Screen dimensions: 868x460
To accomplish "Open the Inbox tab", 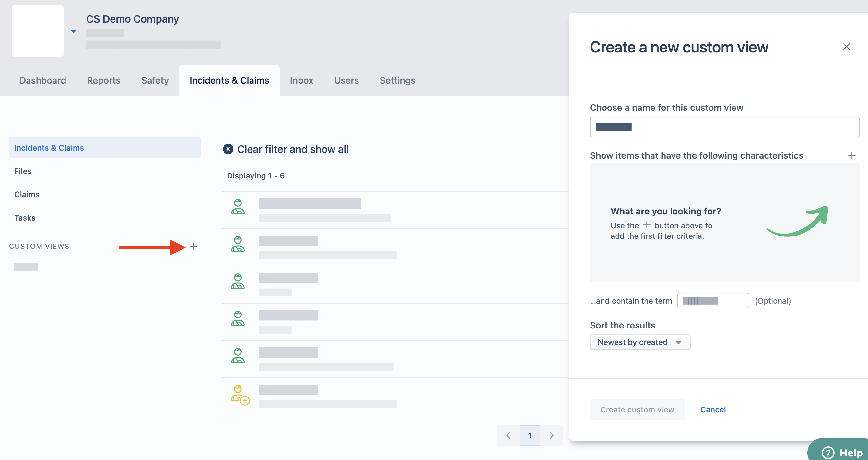I will 301,80.
